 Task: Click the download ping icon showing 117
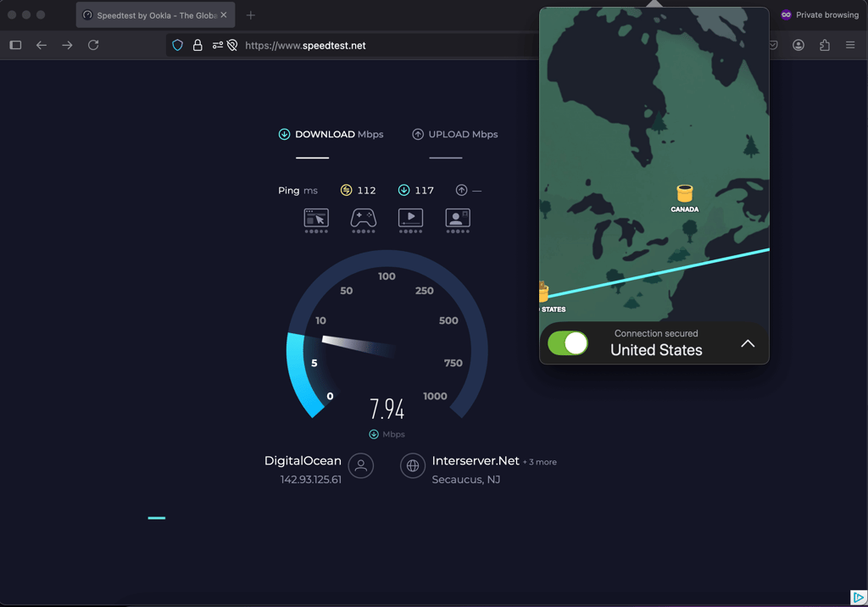click(x=404, y=190)
